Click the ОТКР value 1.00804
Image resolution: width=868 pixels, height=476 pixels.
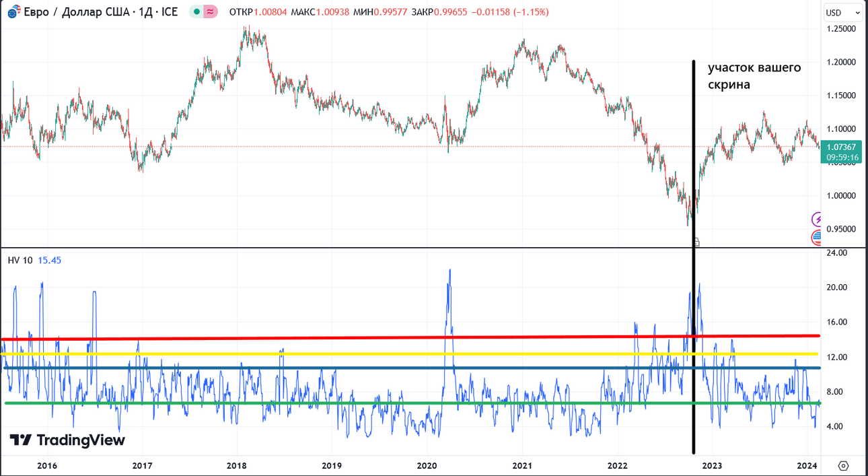coord(269,12)
